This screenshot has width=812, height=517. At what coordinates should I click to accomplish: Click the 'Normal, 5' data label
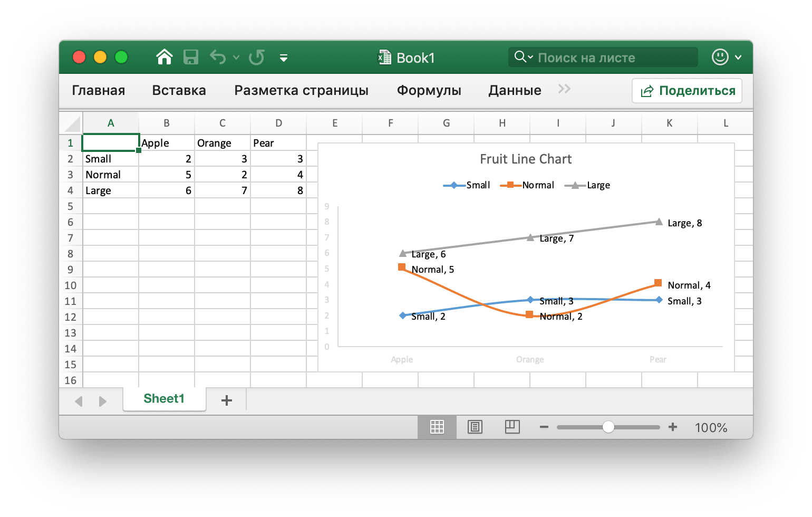[x=432, y=270]
